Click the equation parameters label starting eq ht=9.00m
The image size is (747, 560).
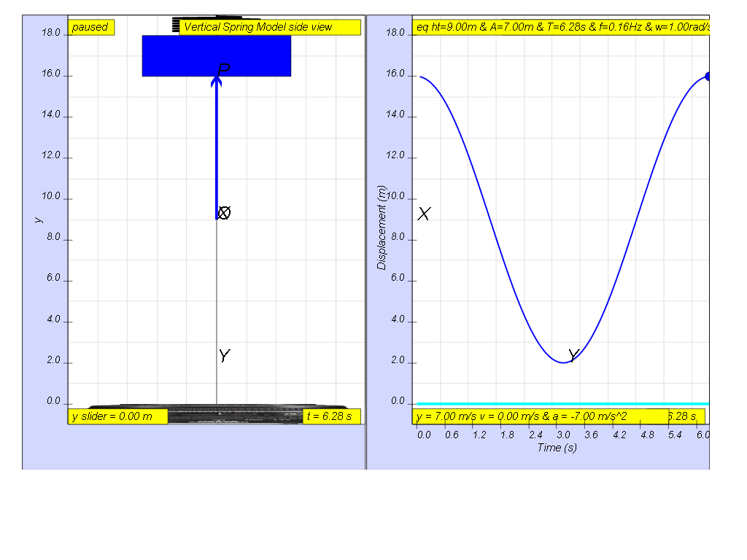tap(561, 27)
